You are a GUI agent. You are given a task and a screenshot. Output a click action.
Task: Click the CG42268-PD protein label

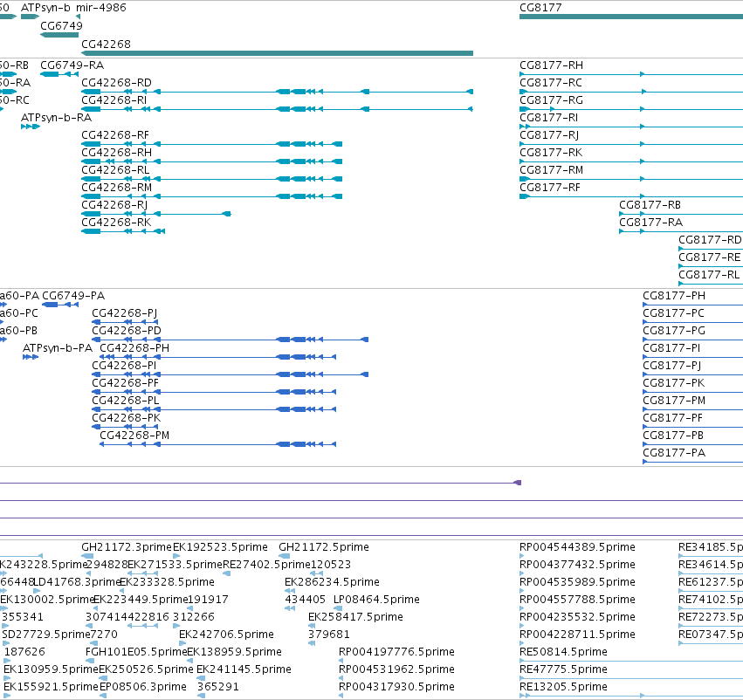click(x=127, y=331)
